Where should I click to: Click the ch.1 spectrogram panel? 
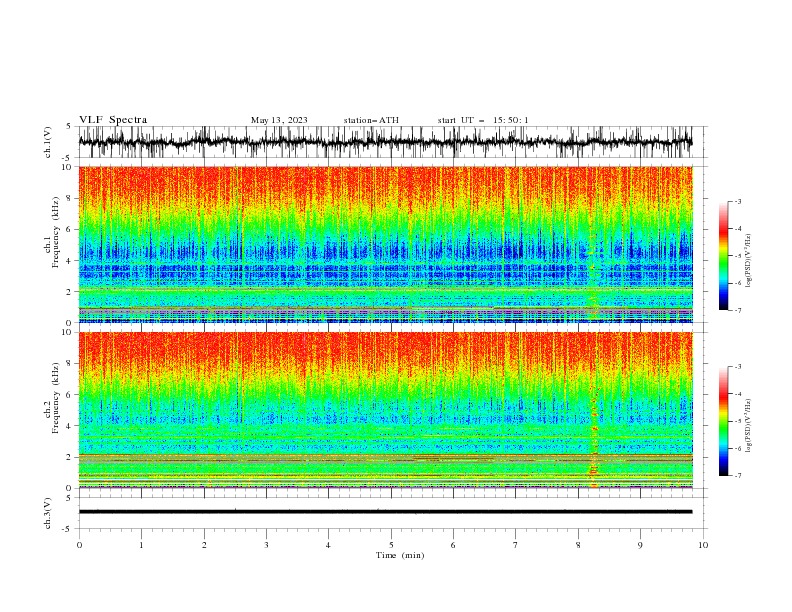coord(385,244)
